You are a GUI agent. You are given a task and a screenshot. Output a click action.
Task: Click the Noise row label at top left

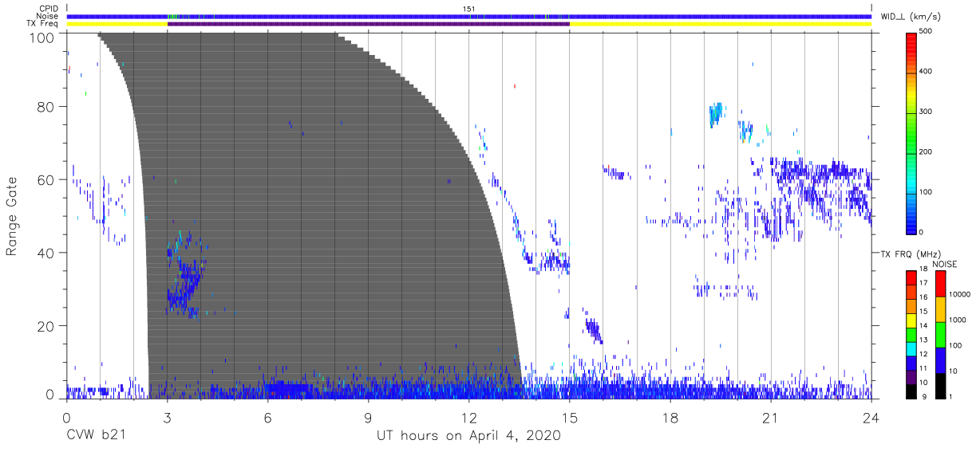coord(48,16)
